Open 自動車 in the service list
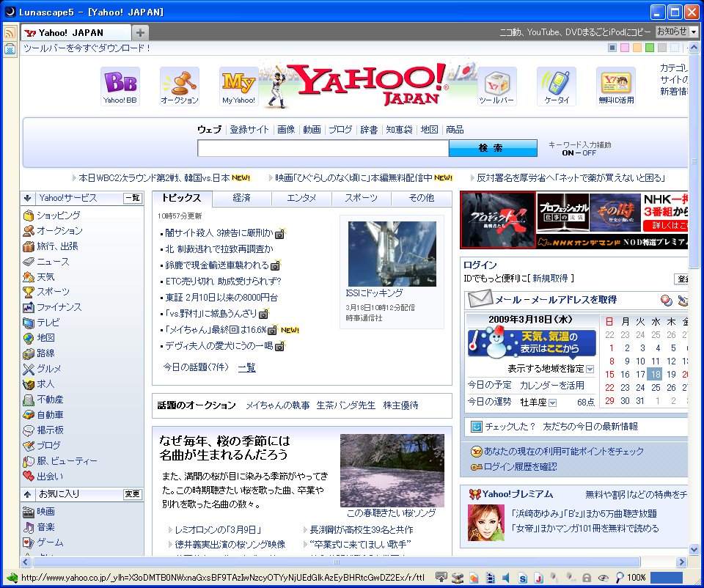This screenshot has height=588, width=704. tap(50, 415)
